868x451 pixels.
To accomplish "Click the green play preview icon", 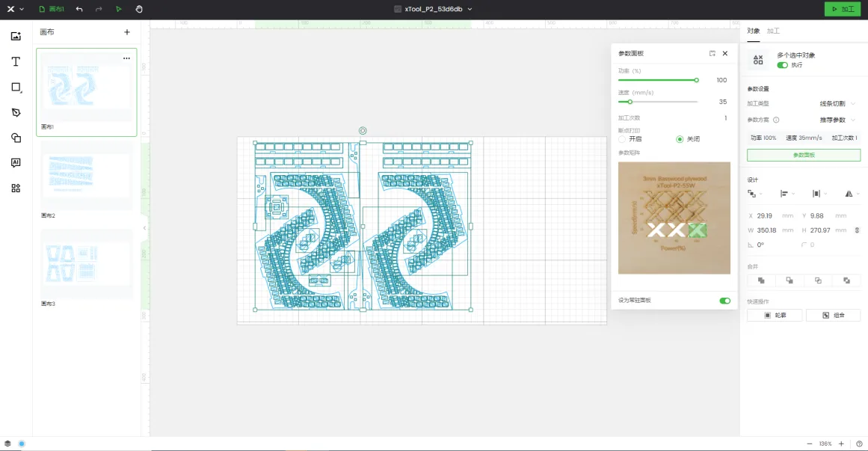I will (118, 9).
